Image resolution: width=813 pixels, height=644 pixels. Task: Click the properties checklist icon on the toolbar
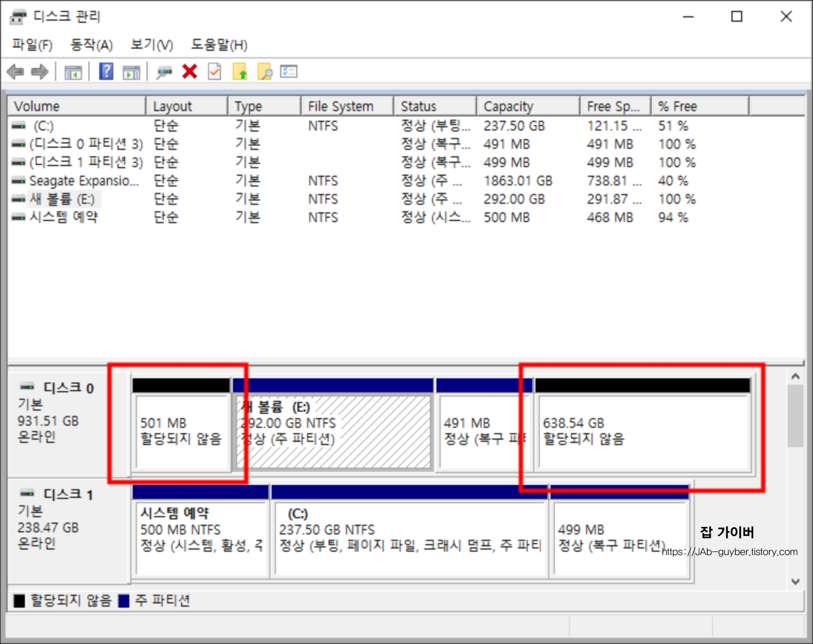click(214, 71)
